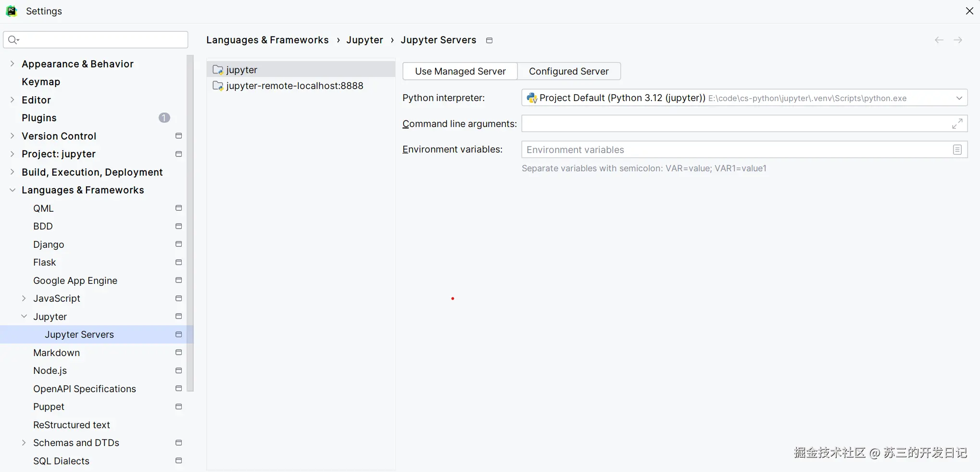Click the project icon next to Node.js
This screenshot has width=980, height=472.
coord(179,370)
